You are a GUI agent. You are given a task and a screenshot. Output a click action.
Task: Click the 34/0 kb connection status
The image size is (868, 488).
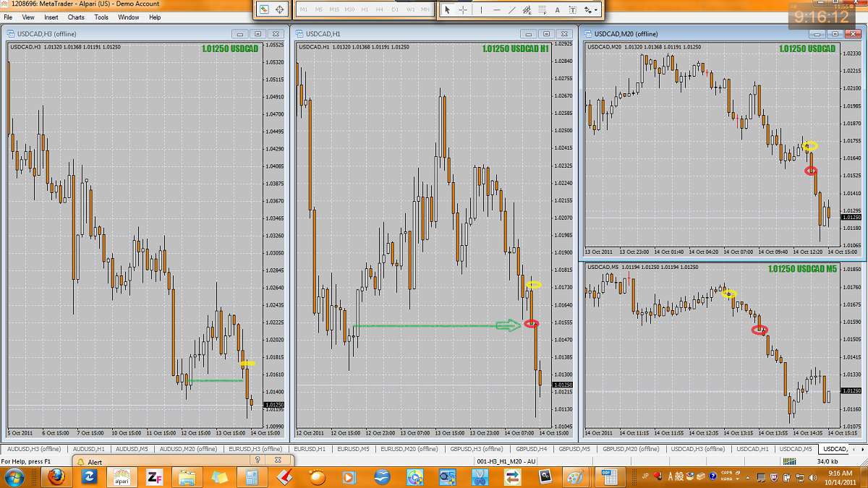[827, 461]
